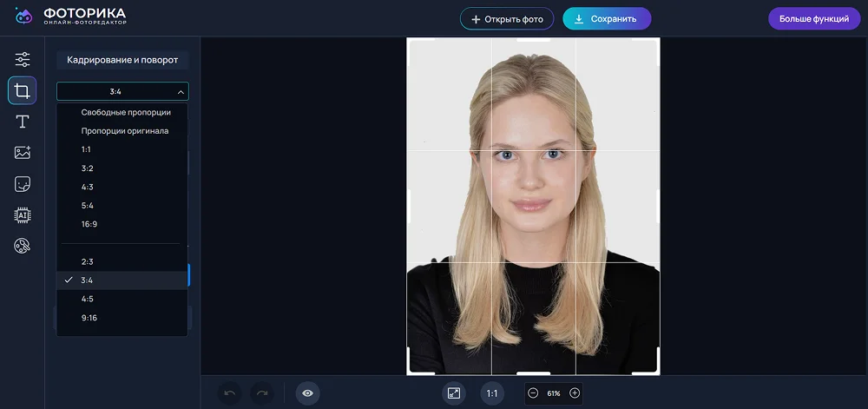868x409 pixels.
Task: Collapse the 3:4 aspect ratio dropdown
Action: (x=122, y=91)
